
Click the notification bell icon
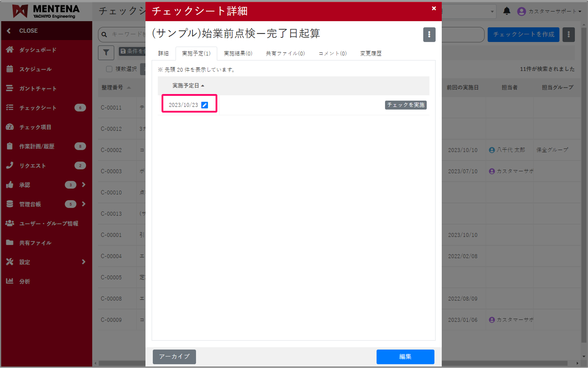click(x=506, y=11)
